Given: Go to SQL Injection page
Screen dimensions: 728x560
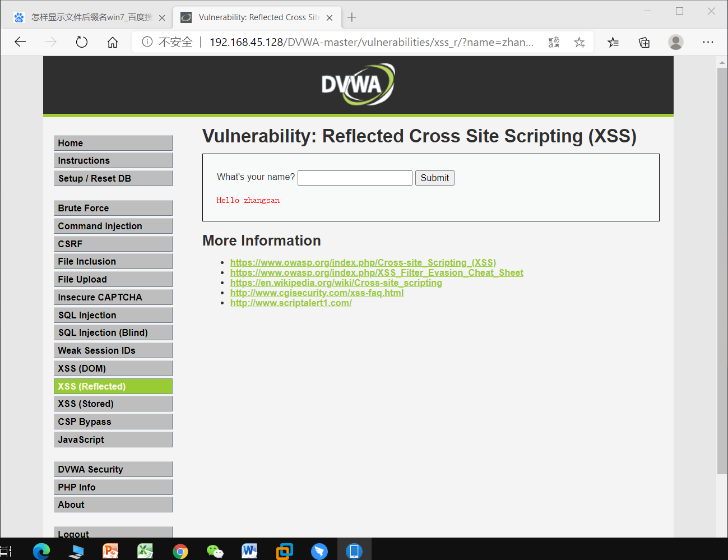Looking at the screenshot, I should click(x=113, y=315).
